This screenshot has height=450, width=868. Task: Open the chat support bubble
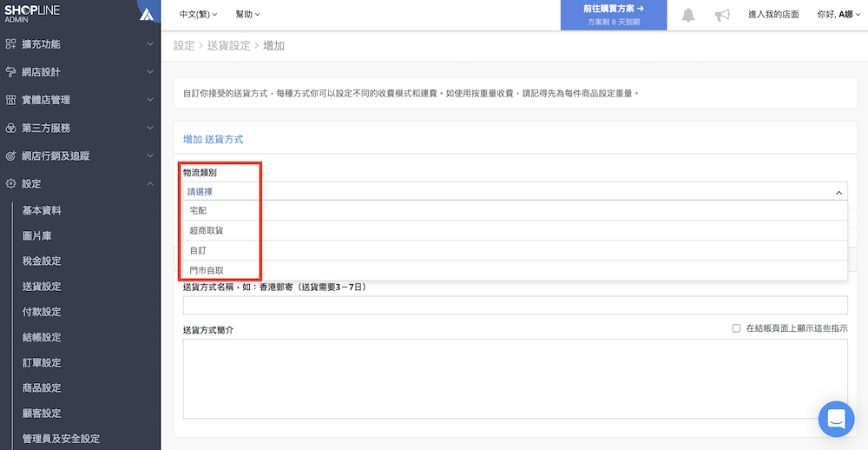click(x=836, y=419)
